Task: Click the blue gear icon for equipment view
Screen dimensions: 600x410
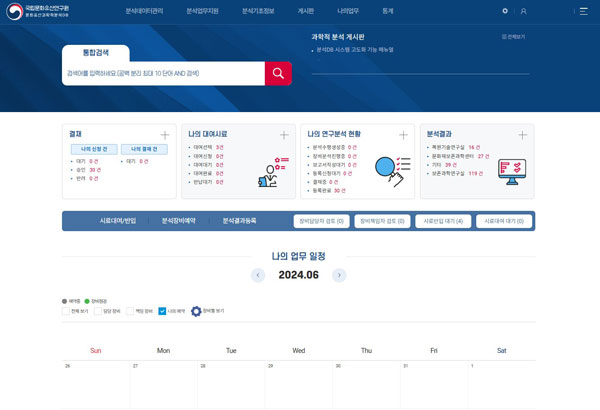Action: [x=196, y=311]
